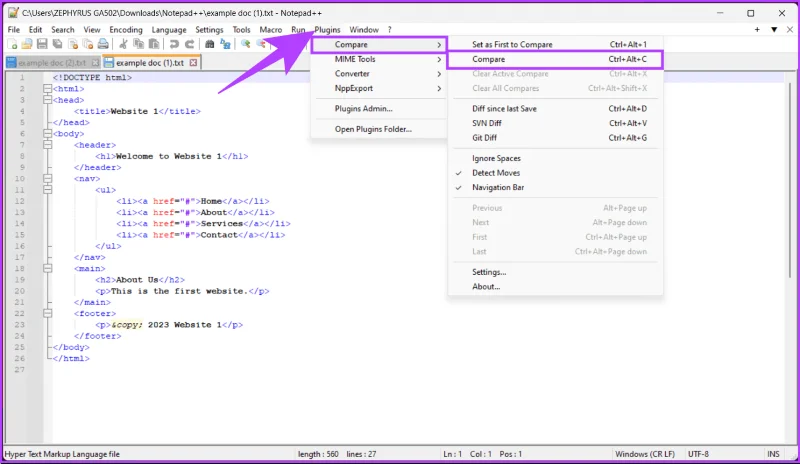
Task: Expand the MIME Tools submenu
Action: coord(379,59)
